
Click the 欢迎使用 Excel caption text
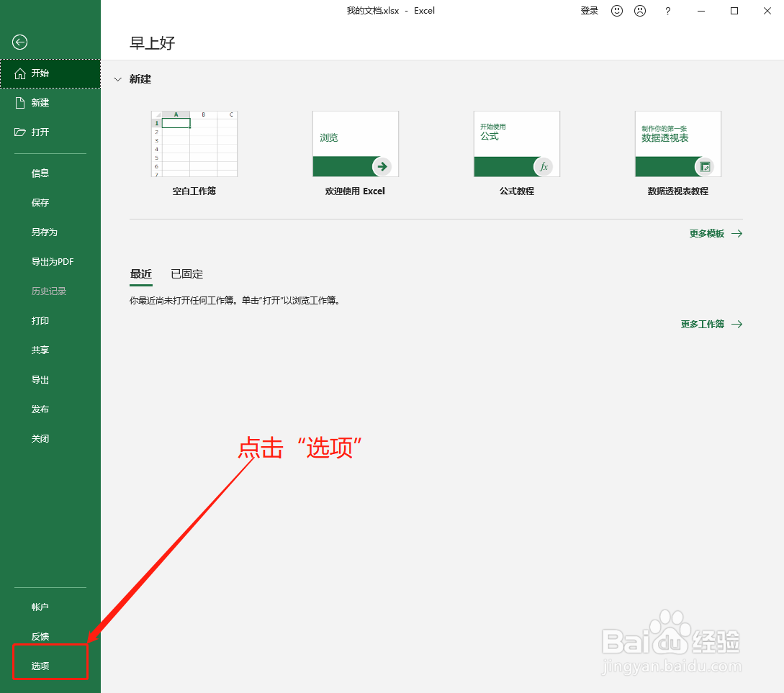pos(355,191)
